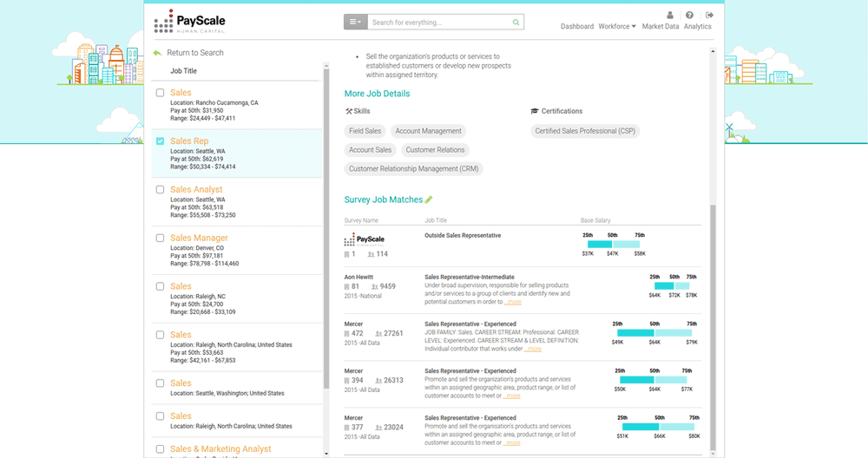Focus the Search for everything field
Screen dimensions: 868x458
click(x=440, y=23)
